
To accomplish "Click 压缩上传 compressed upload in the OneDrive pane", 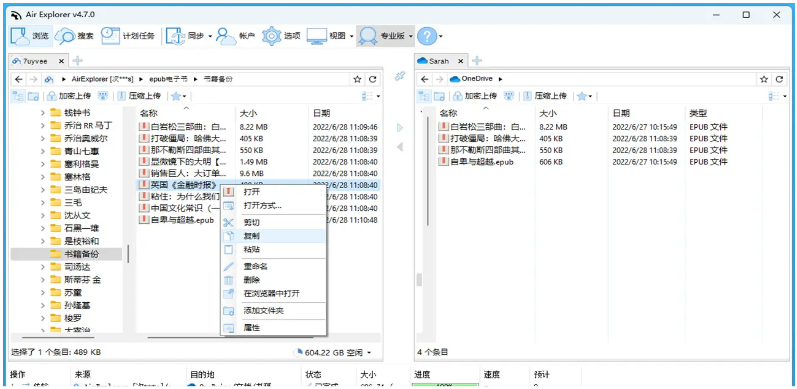I will (545, 96).
